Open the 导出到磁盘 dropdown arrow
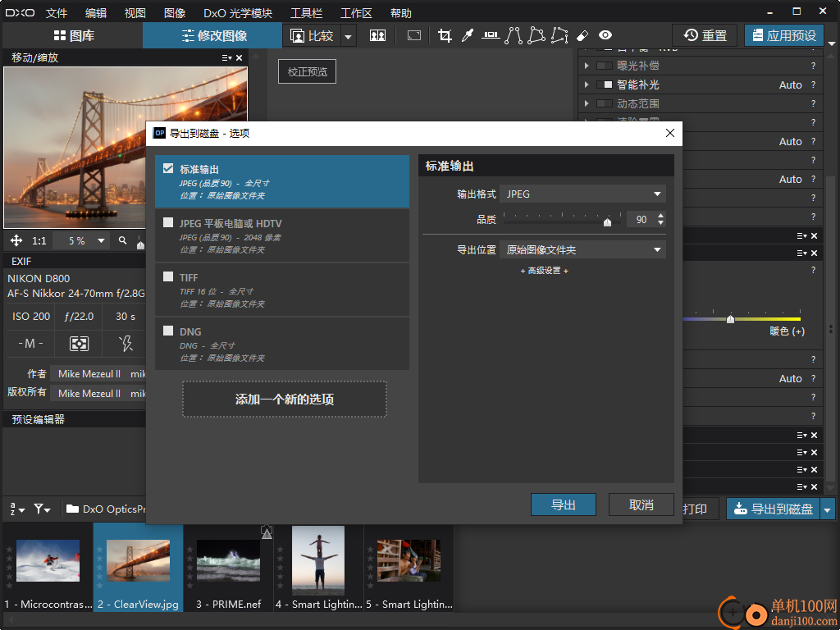 point(828,509)
